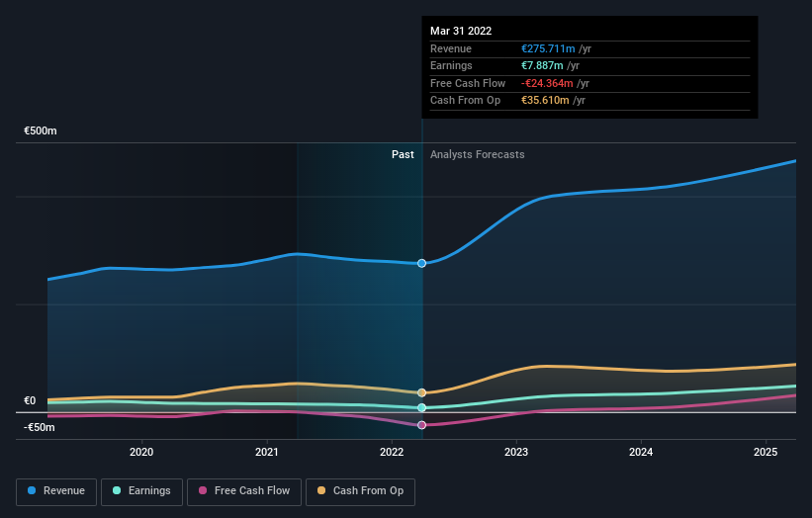Click the Cash From Op label in tooltip
This screenshot has width=812, height=518.
tap(465, 101)
